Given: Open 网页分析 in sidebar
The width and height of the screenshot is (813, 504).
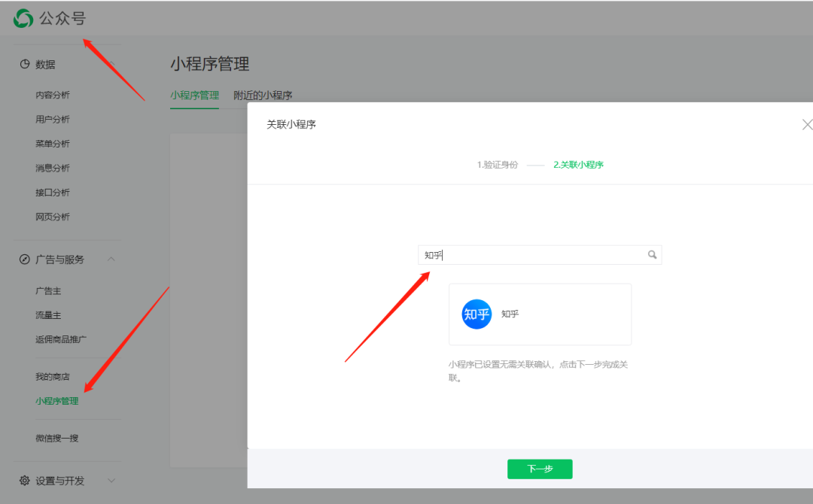Looking at the screenshot, I should [x=53, y=217].
